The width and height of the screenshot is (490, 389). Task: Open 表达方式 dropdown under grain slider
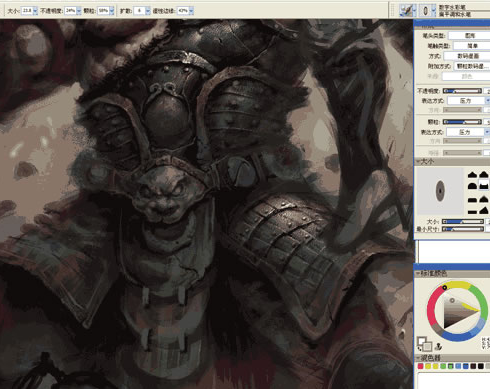click(468, 132)
